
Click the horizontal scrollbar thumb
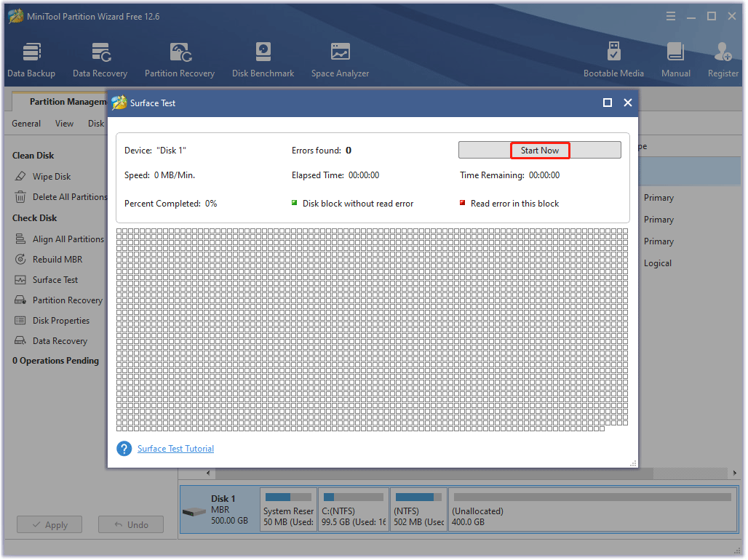[434, 473]
